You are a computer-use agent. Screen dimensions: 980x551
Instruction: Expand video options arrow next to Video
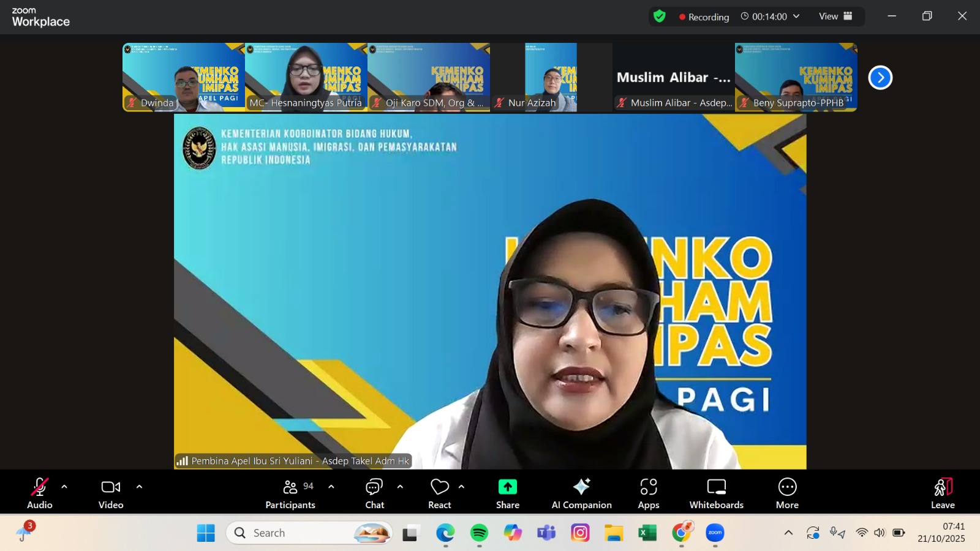139,487
